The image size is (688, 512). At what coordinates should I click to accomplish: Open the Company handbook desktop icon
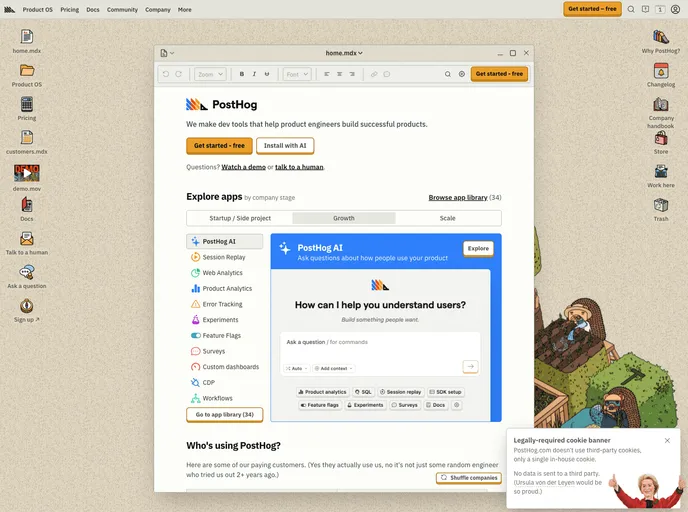(660, 106)
